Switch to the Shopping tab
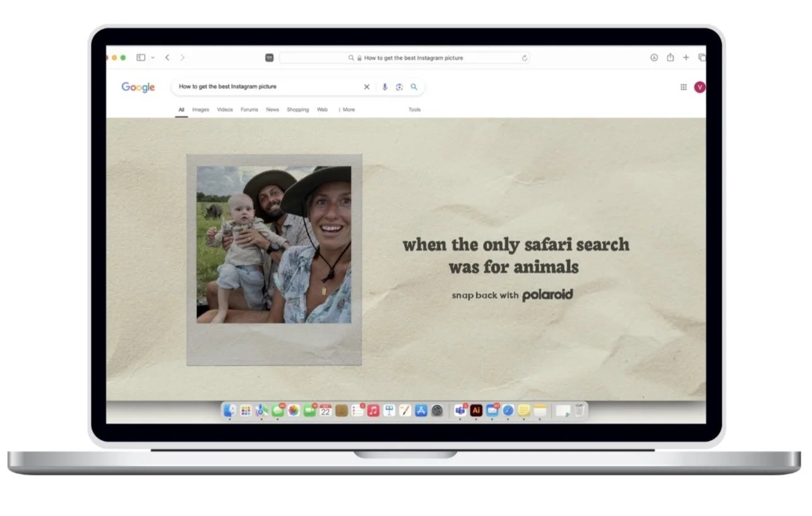Screen dimensions: 812x516 pos(298,110)
